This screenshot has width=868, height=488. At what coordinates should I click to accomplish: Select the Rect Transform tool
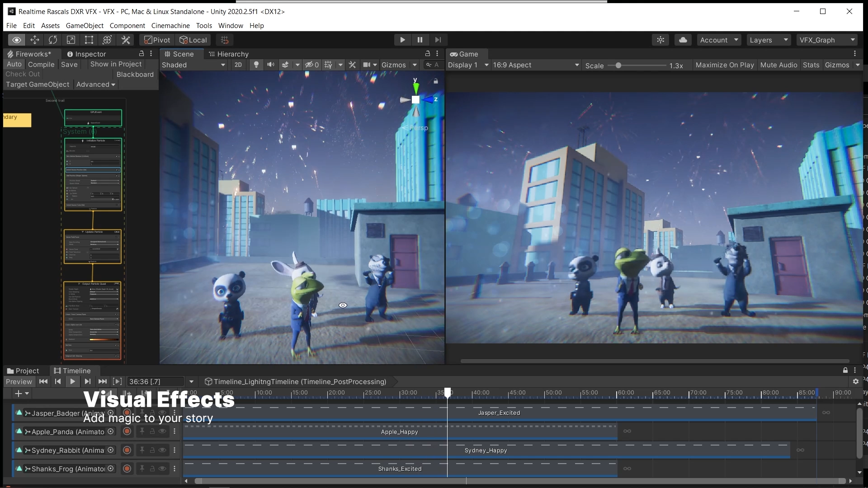pos(89,40)
